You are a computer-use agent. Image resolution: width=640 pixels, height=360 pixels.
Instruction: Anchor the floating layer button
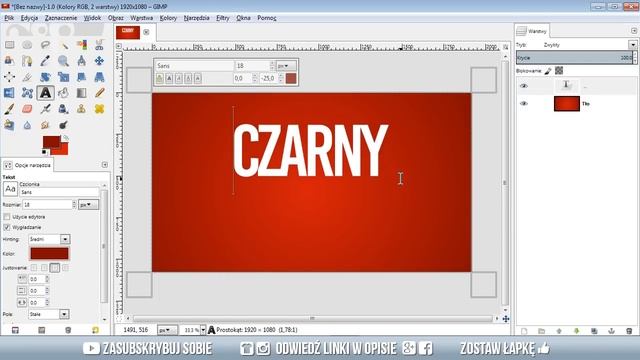611,331
